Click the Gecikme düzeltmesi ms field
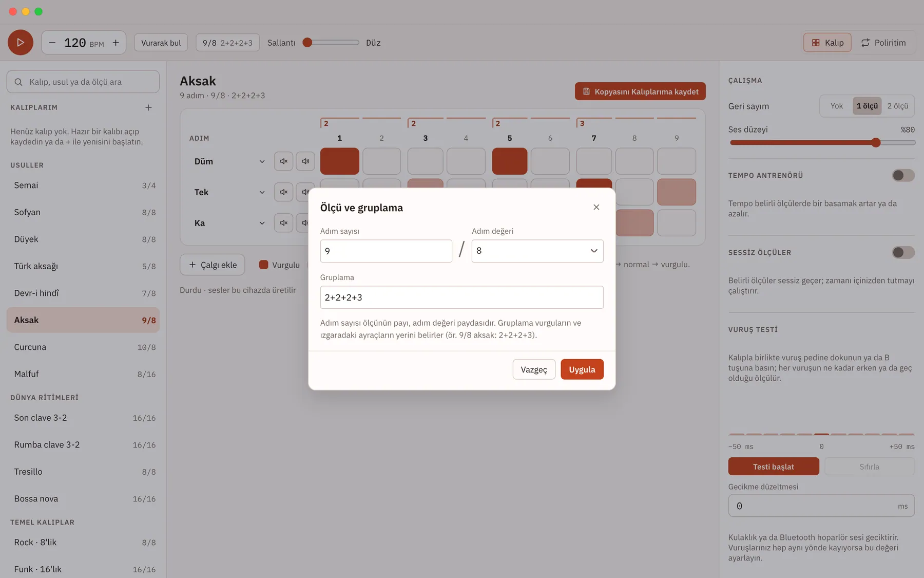Image resolution: width=924 pixels, height=578 pixels. point(821,506)
